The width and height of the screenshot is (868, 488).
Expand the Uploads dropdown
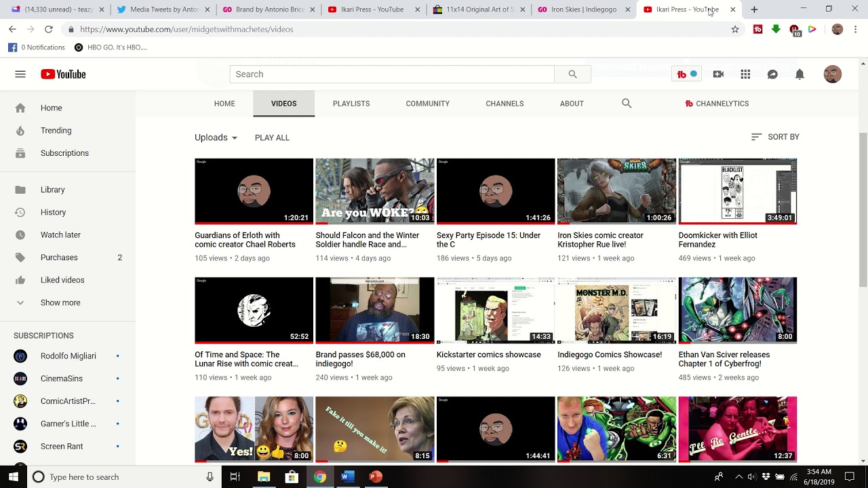click(x=216, y=138)
